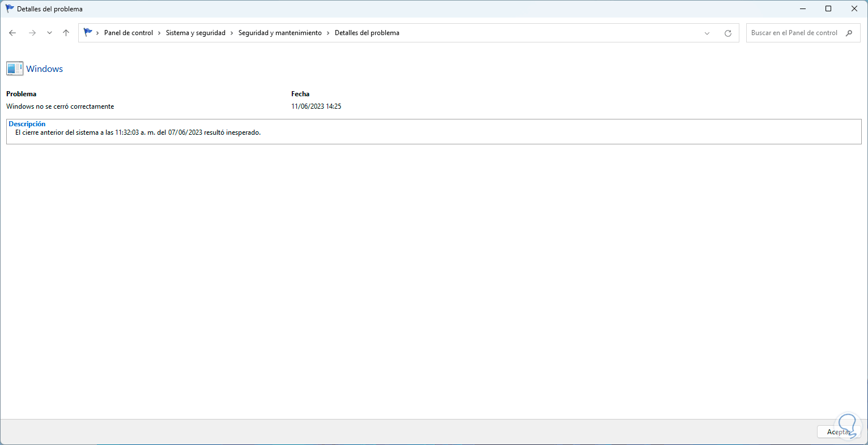
Task: Close the Detalles del problema window
Action: (854, 8)
